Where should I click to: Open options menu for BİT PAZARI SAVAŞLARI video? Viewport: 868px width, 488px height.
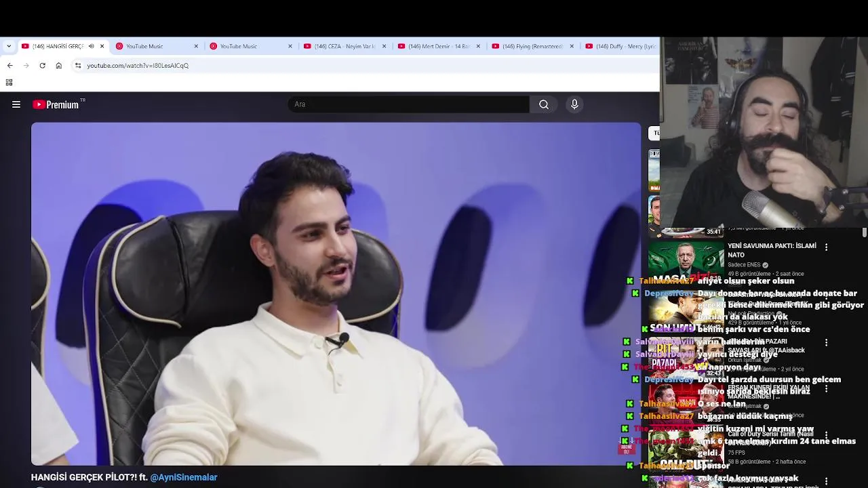[x=826, y=342]
